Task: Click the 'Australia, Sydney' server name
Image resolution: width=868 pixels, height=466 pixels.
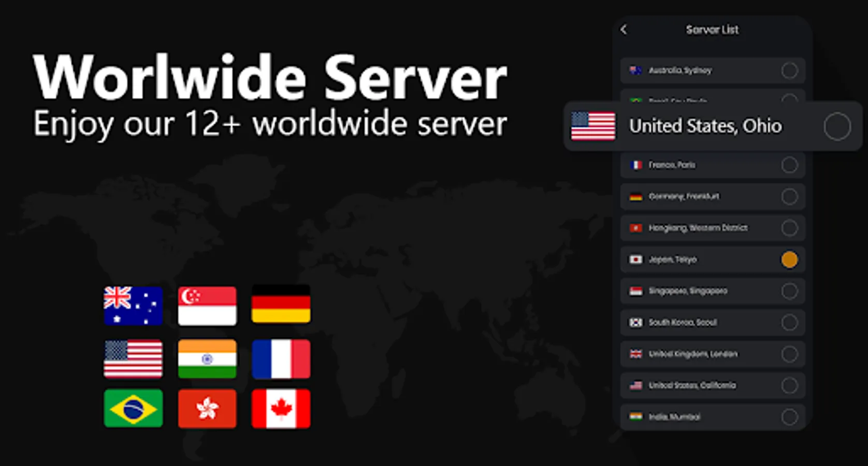Action: 680,70
